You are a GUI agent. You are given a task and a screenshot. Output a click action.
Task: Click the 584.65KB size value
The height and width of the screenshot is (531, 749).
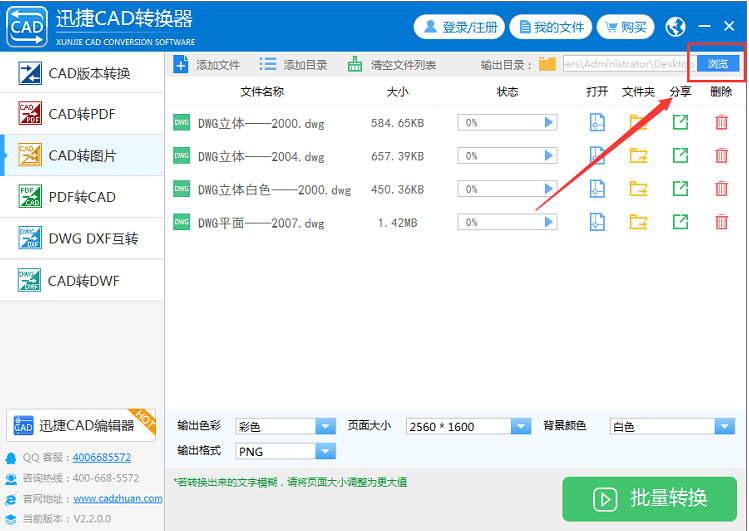click(397, 123)
